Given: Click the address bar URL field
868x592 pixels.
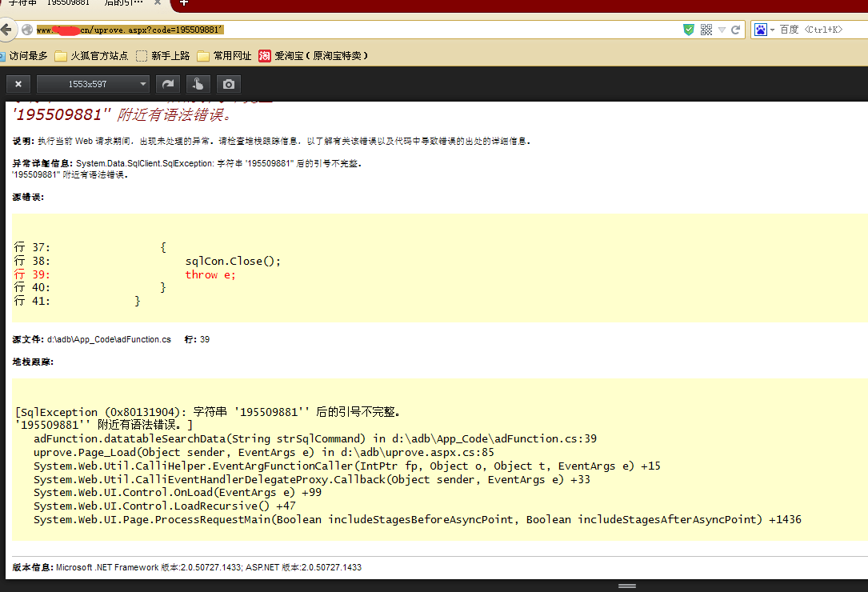Looking at the screenshot, I should point(354,30).
